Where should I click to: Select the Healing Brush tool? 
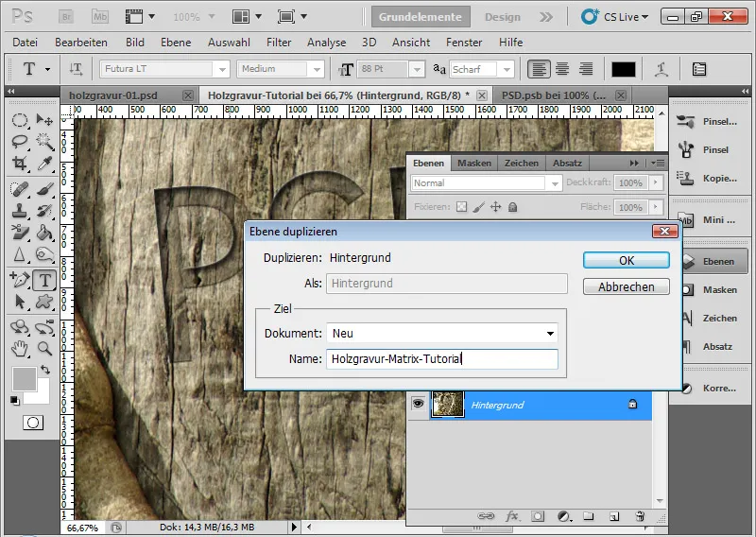tap(19, 189)
